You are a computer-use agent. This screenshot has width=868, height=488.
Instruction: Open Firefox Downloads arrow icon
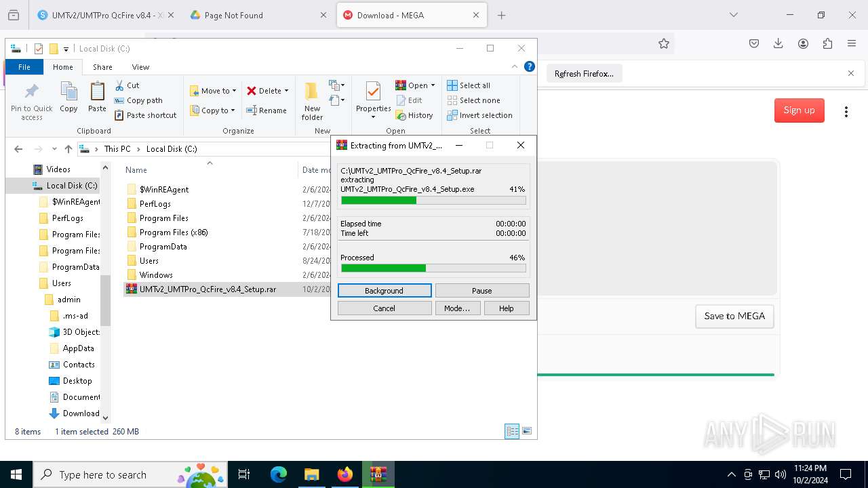[x=778, y=43]
